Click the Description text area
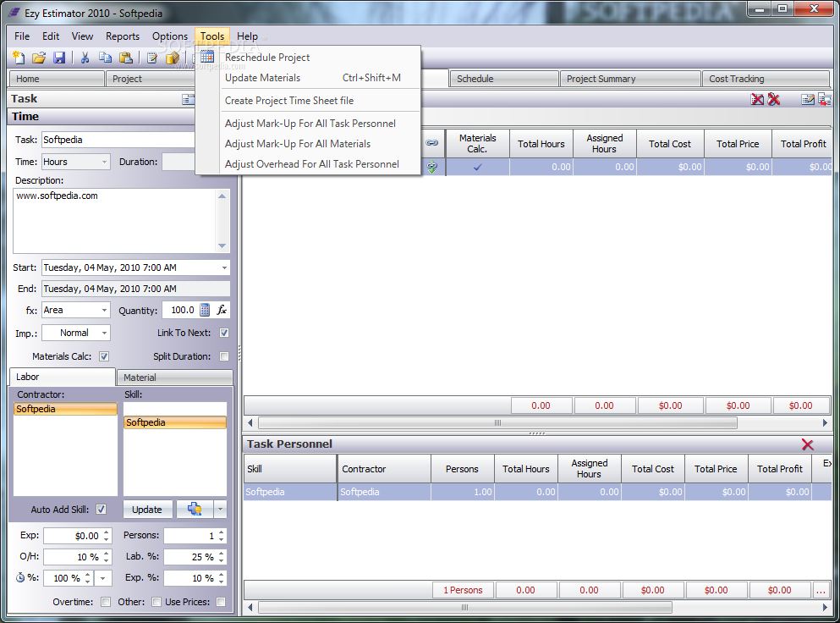This screenshot has height=623, width=840. [115, 221]
